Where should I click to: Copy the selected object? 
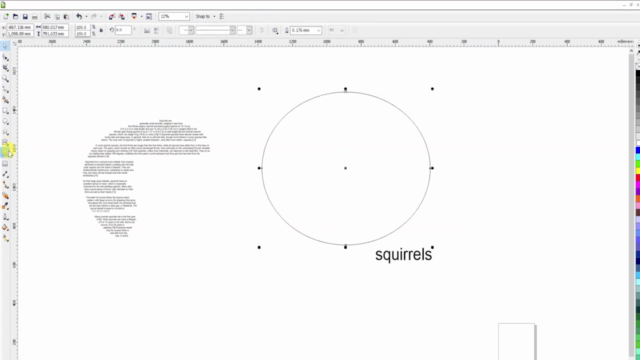click(57, 16)
